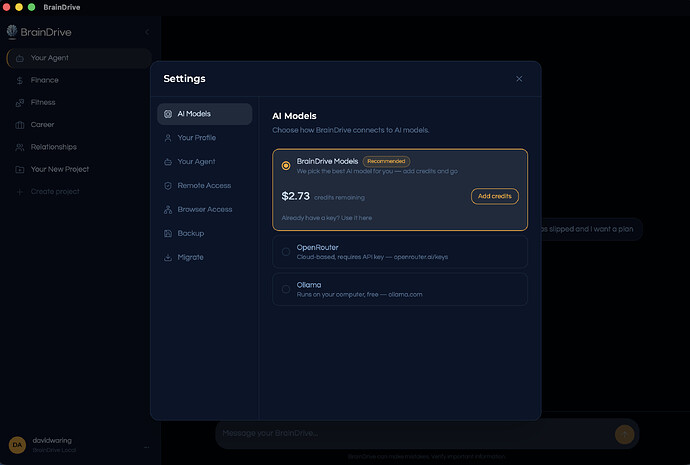Click the Your Profile person icon in settings
Viewport: 690px width, 465px height.
pyautogui.click(x=168, y=138)
